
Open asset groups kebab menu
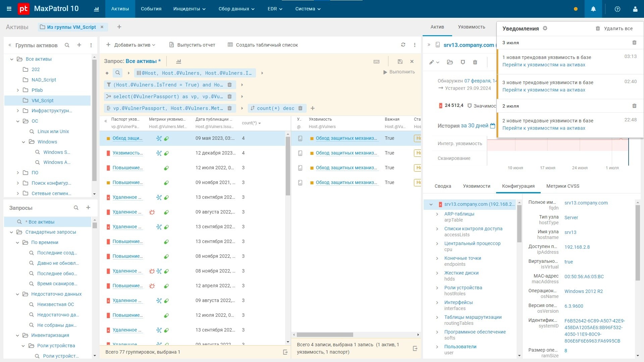(91, 45)
